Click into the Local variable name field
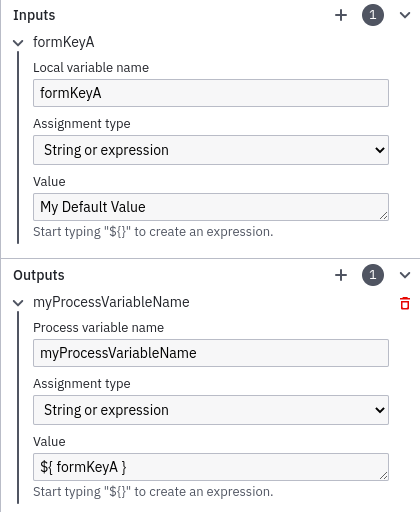Viewport: 420px width, 512px height. (x=211, y=93)
